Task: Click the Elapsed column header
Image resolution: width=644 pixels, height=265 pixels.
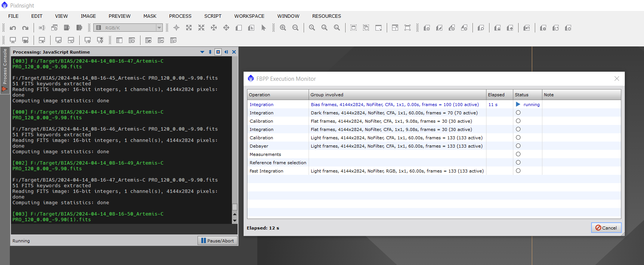Action: 500,95
